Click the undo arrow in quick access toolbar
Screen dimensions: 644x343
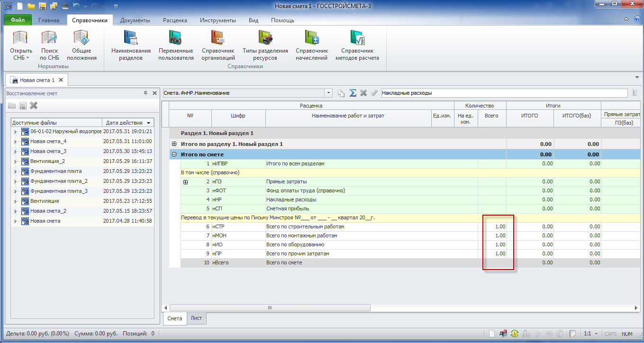(76, 6)
